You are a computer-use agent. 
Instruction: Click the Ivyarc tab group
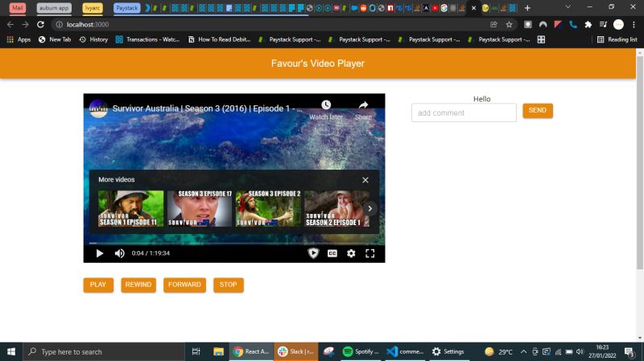coord(93,8)
